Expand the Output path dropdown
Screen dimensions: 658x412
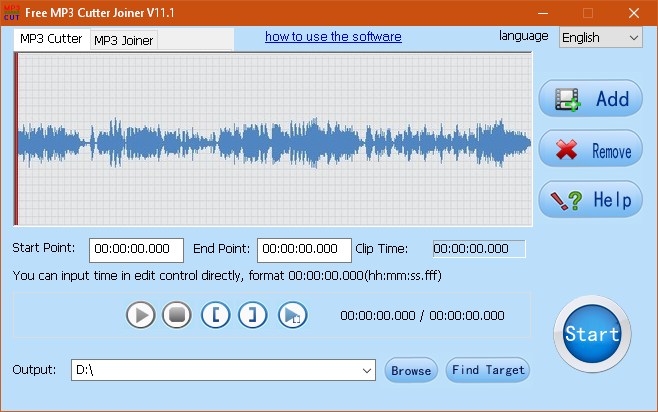click(365, 370)
